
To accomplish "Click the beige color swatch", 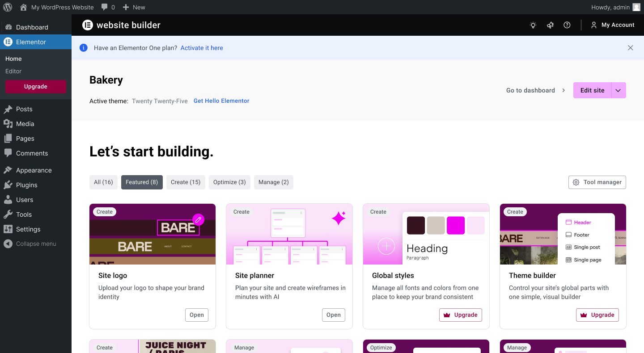I will coord(436,225).
